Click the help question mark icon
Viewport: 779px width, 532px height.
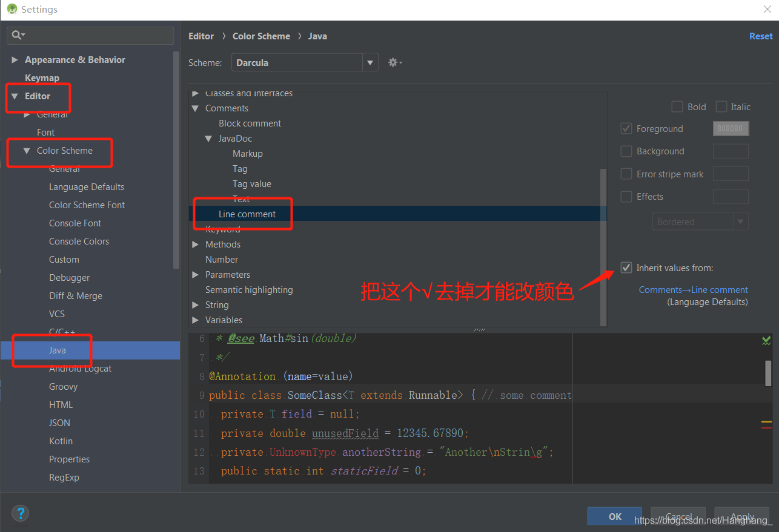pos(20,513)
